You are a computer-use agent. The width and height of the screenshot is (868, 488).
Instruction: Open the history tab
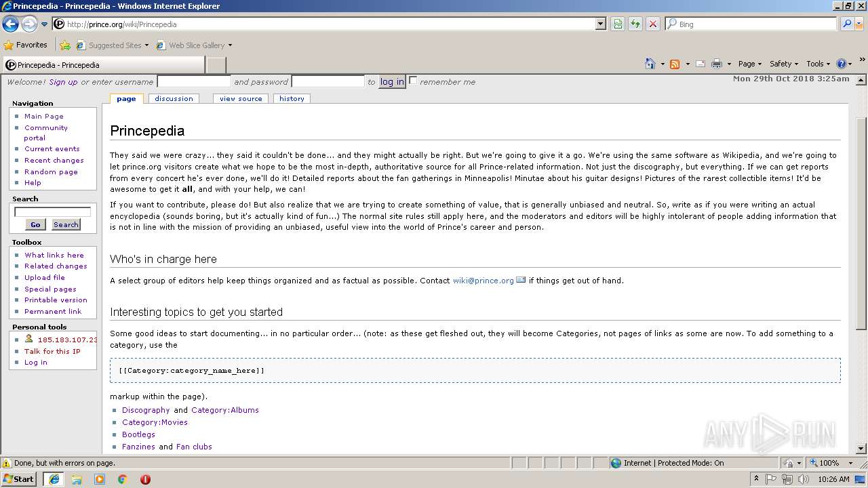tap(292, 98)
